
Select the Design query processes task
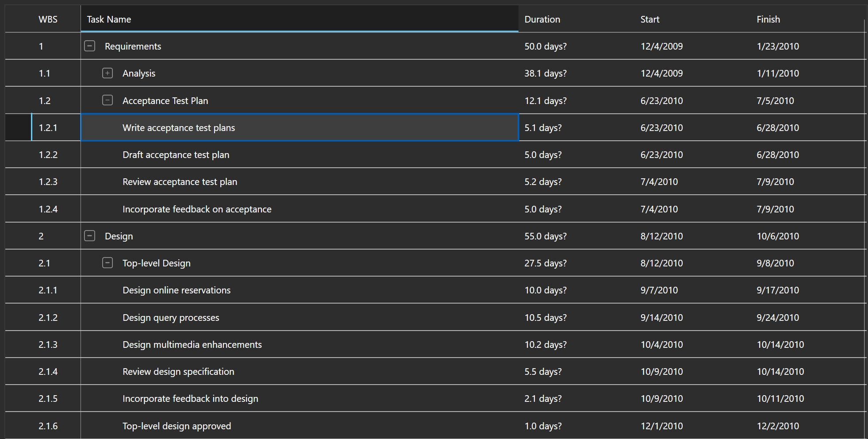tap(171, 317)
